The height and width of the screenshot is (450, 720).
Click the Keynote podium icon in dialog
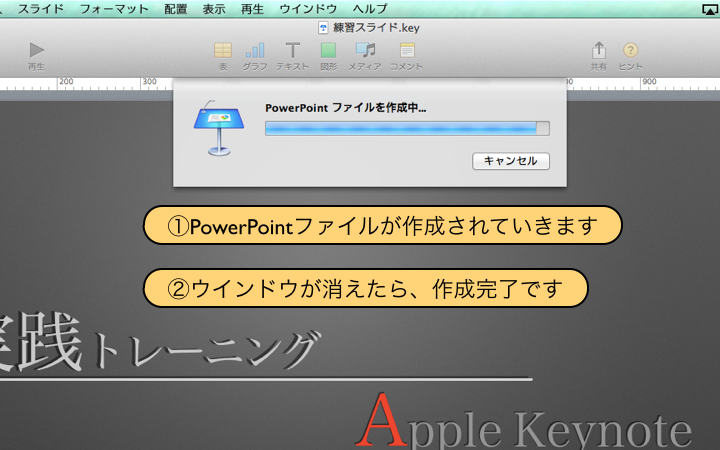219,129
